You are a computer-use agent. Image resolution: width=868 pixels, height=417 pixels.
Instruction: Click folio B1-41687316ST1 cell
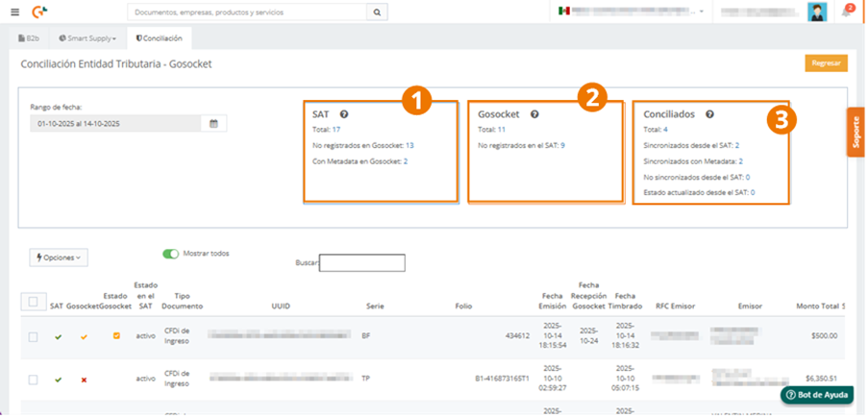point(502,379)
